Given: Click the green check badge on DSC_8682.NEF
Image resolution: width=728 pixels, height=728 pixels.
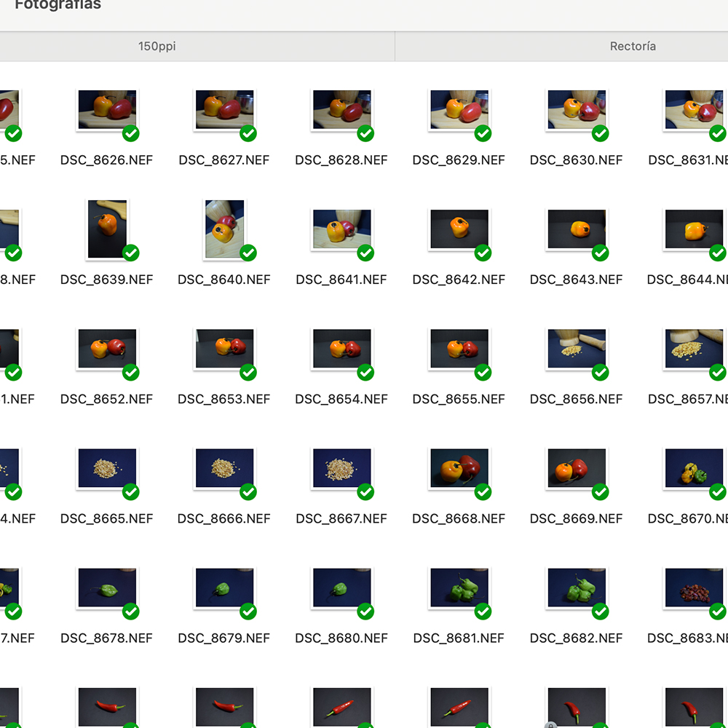Looking at the screenshot, I should [601, 612].
